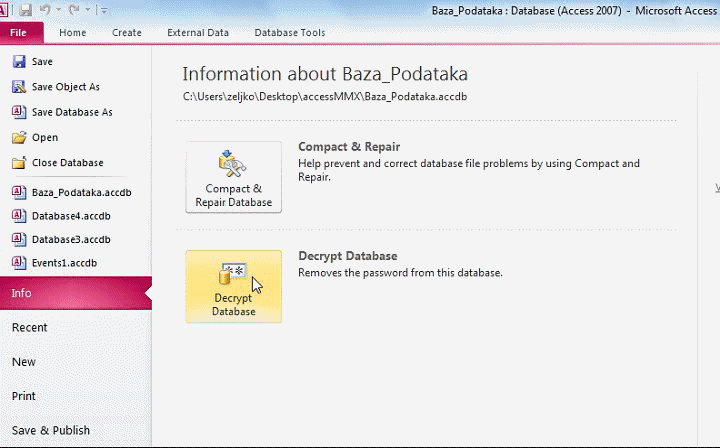The width and height of the screenshot is (720, 448).
Task: Click the Open folder icon
Action: 19,137
